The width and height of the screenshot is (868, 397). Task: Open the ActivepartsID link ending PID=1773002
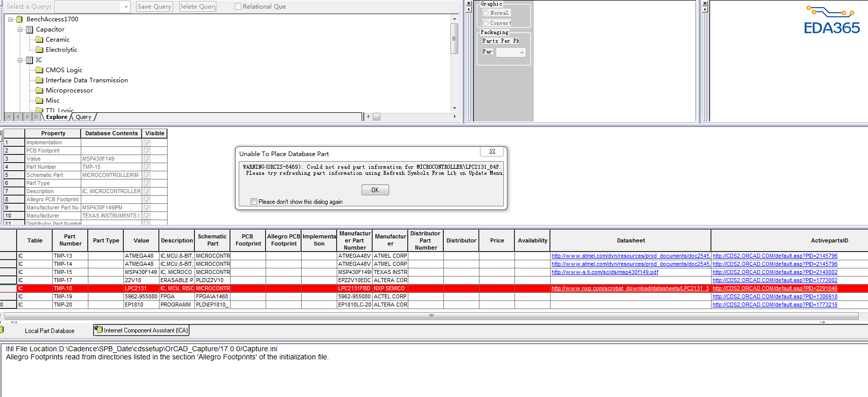(775, 281)
